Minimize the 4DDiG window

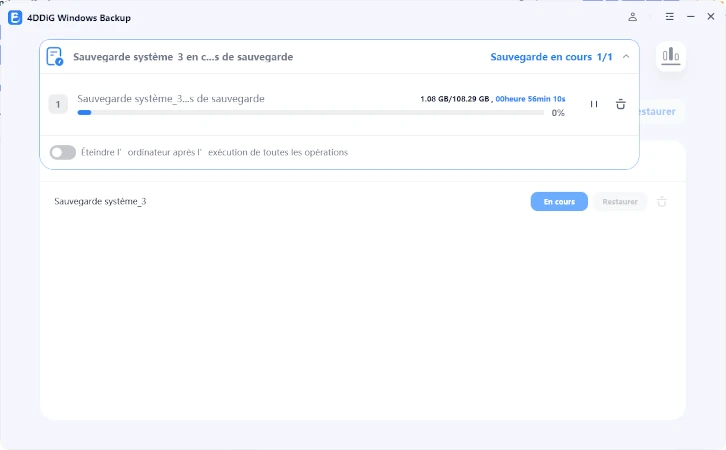pos(690,17)
